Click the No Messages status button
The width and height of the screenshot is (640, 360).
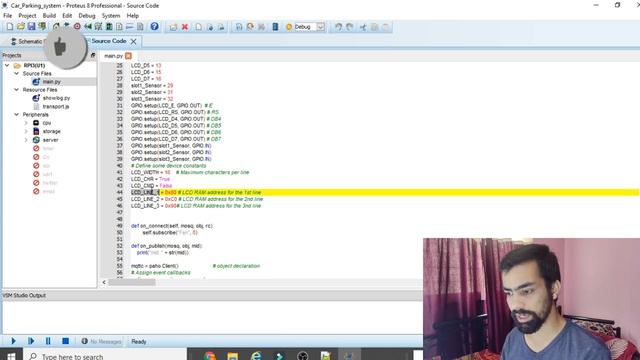101,341
